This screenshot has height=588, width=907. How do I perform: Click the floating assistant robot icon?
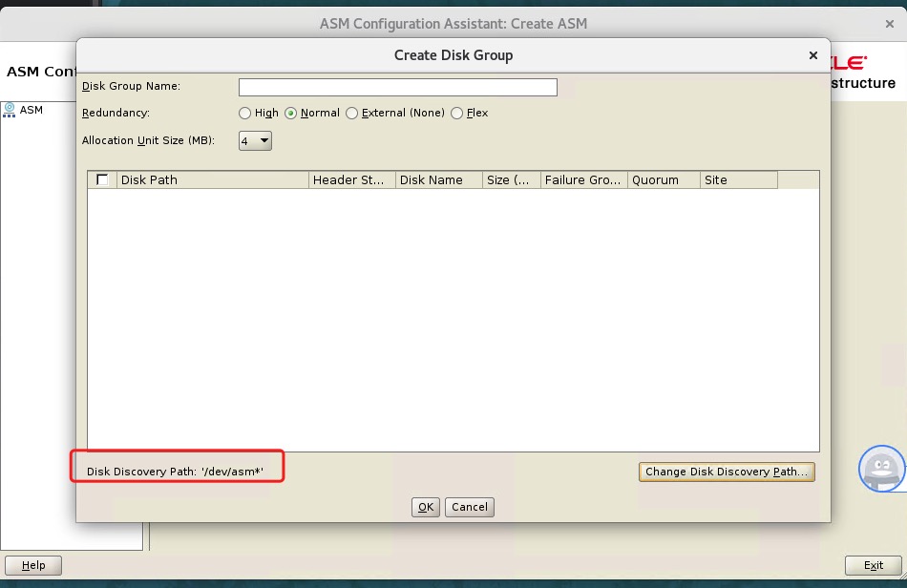(x=881, y=469)
